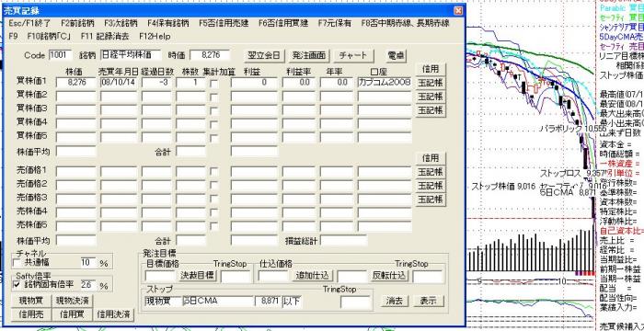
Task: Uncheck 銘柄固有倍率 checkbox
Action: click(17, 285)
